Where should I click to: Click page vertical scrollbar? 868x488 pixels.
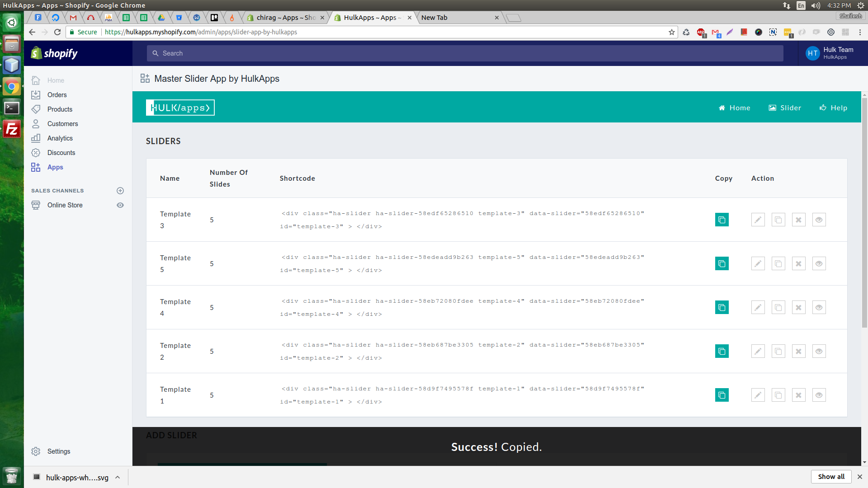click(864, 212)
